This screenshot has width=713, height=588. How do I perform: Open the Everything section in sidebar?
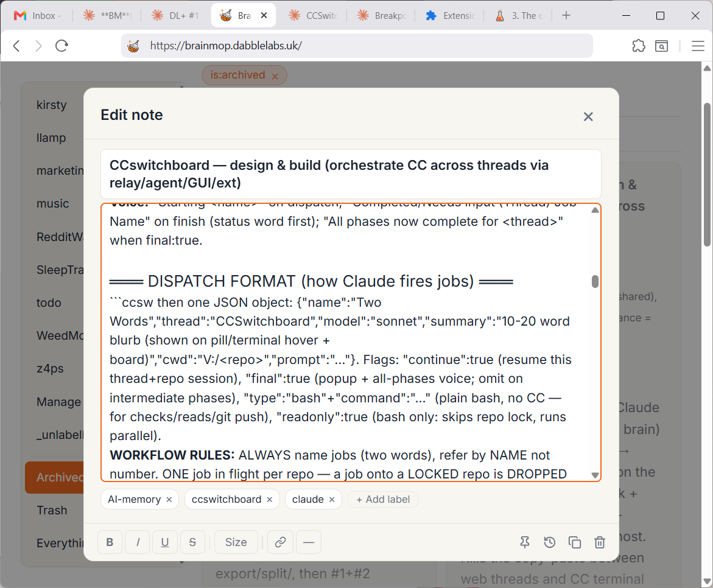click(60, 543)
